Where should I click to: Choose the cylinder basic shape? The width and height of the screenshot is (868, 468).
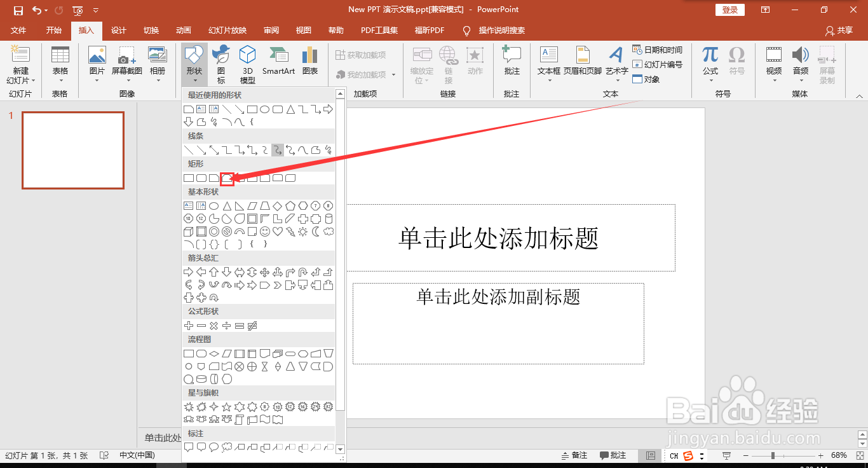click(x=329, y=219)
